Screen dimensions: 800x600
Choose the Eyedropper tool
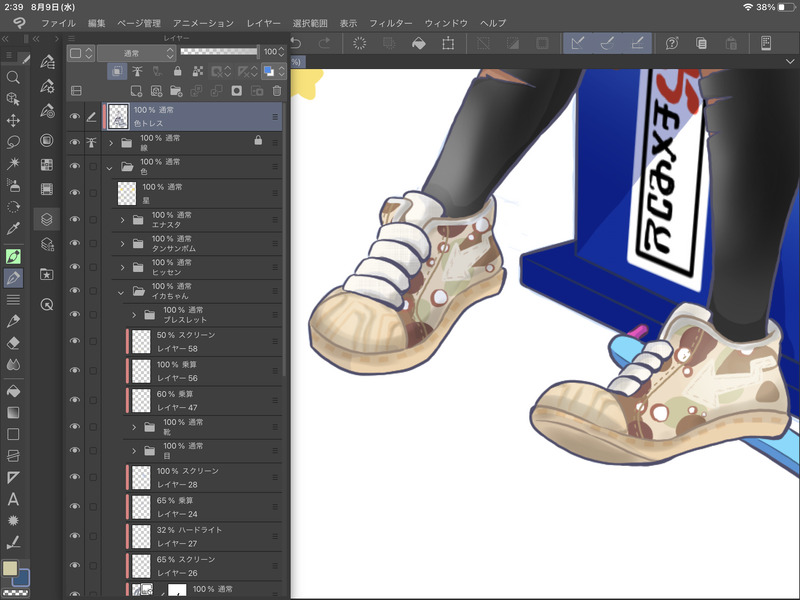(13, 229)
